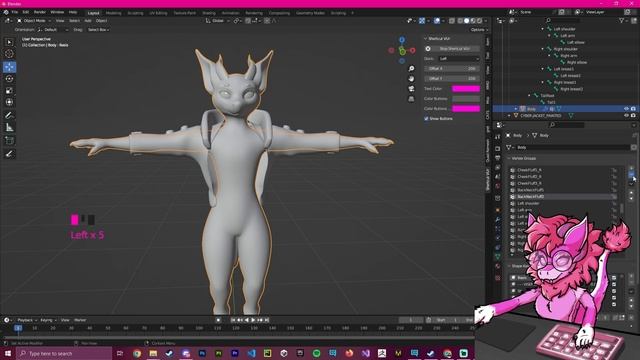Adjust the Offset X slider
This screenshot has width=640, height=360.
click(x=451, y=69)
